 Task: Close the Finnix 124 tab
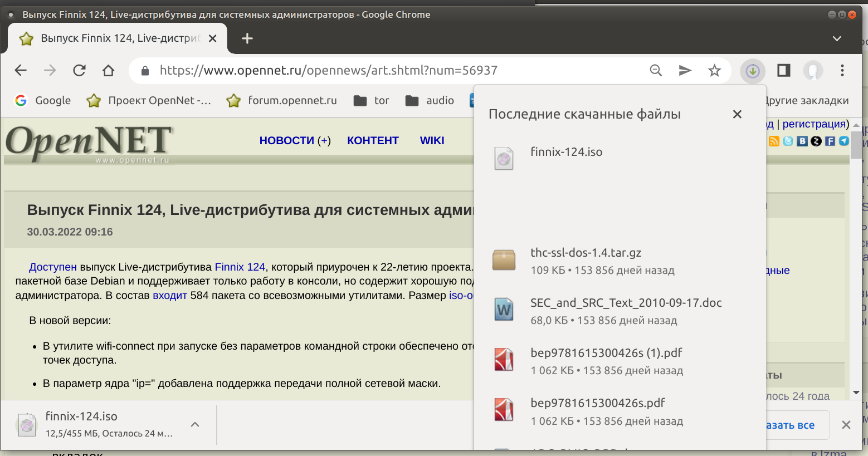click(x=212, y=38)
